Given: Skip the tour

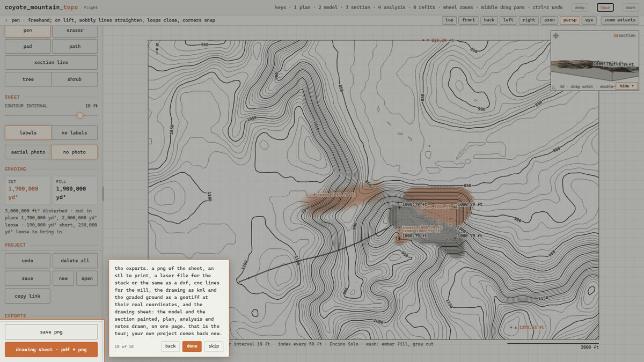Looking at the screenshot, I should pyautogui.click(x=214, y=346).
